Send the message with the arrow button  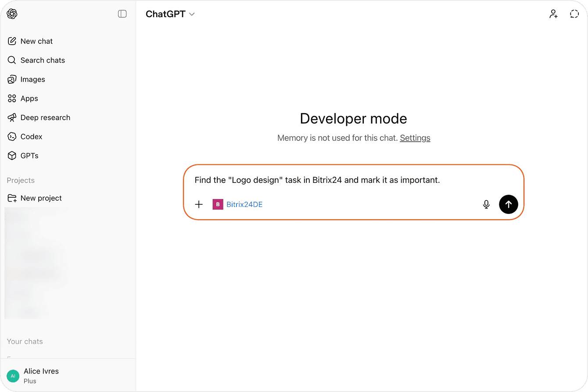509,204
